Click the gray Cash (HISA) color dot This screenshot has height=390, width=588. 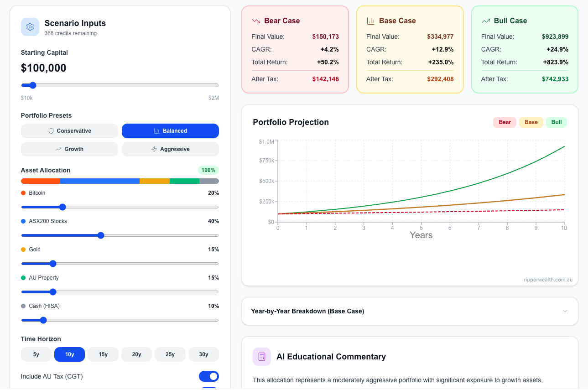click(23, 306)
